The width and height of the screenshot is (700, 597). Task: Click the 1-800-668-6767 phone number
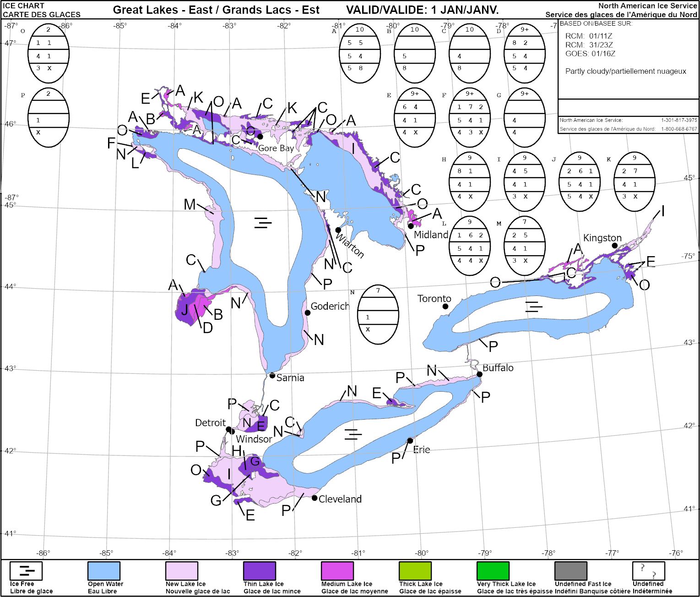click(679, 129)
